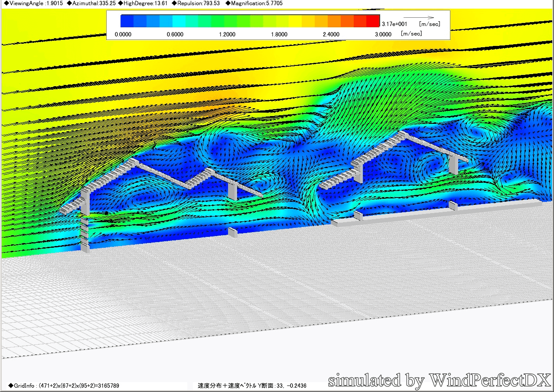This screenshot has width=554, height=392.
Task: Click the dark blue swatch at legend start
Action: coord(127,21)
